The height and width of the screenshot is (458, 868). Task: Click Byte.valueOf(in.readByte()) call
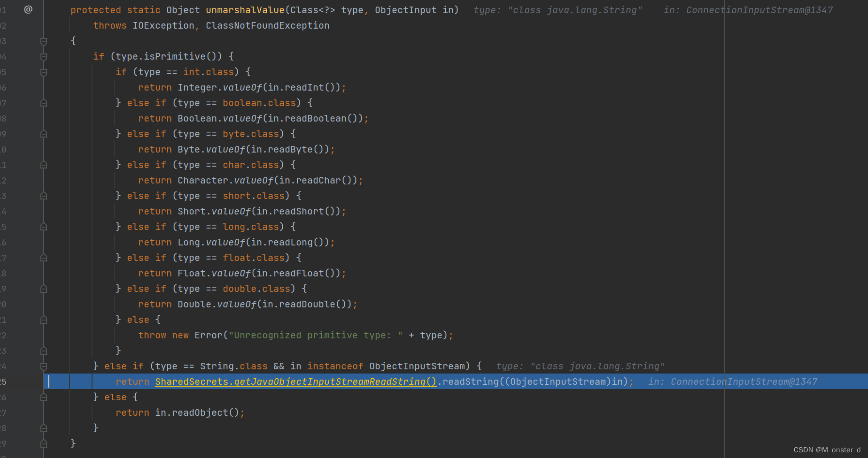pyautogui.click(x=253, y=149)
